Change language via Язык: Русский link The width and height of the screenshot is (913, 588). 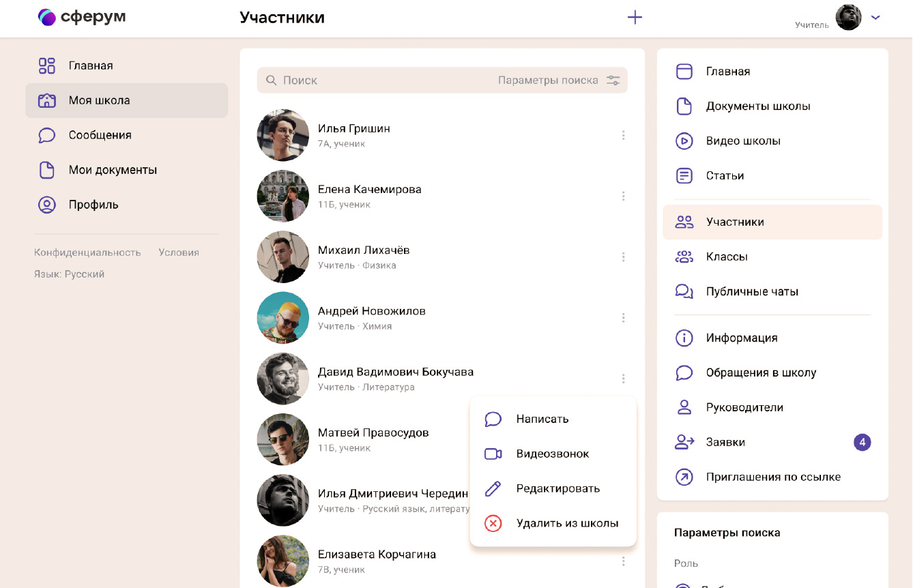[x=69, y=274]
